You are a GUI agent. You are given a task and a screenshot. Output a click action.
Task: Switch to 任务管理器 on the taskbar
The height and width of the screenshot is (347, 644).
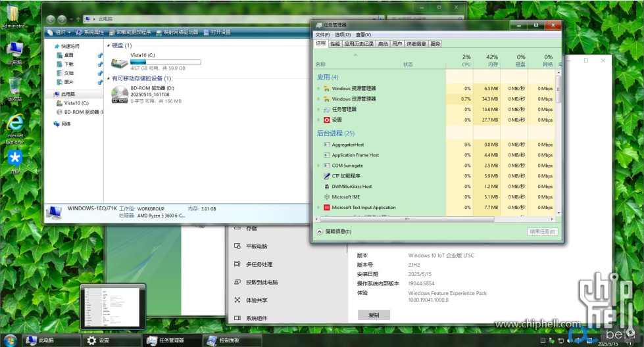coord(172,340)
